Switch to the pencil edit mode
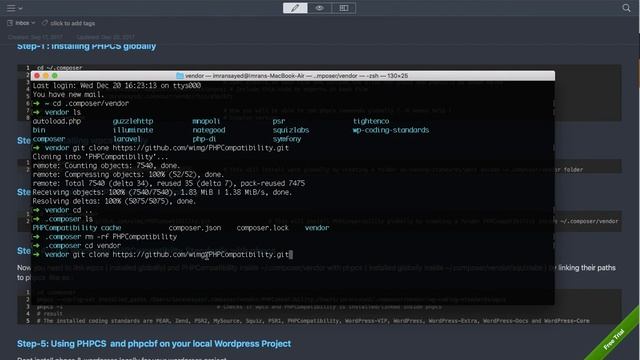Screen dimensions: 640x360 pos(295,8)
